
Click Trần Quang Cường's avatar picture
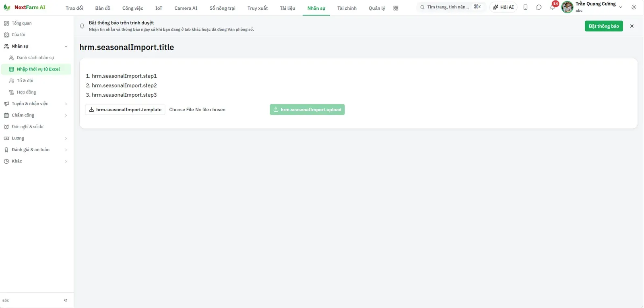click(x=568, y=7)
